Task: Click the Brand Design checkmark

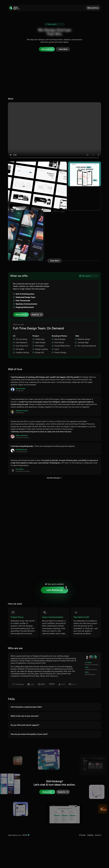Action: point(53,339)
